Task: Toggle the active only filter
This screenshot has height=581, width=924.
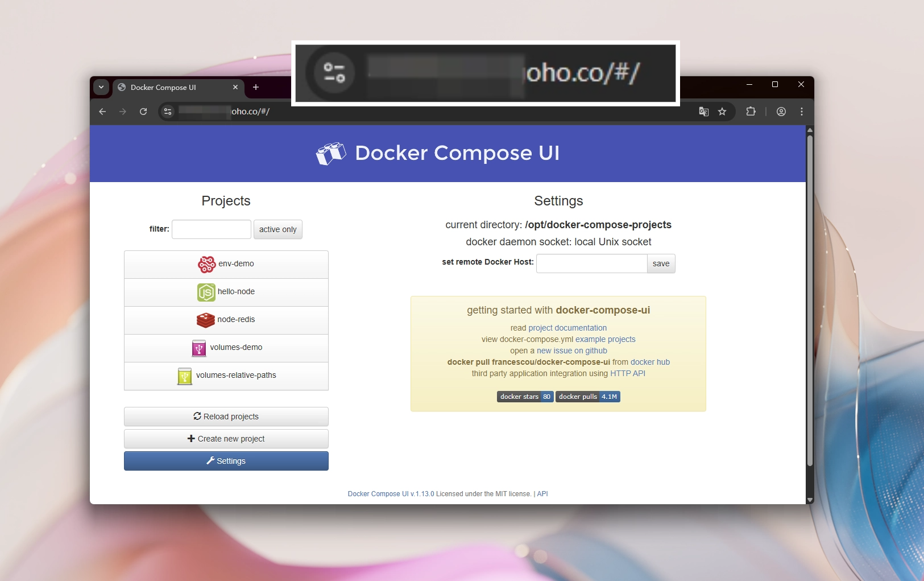Action: (x=277, y=229)
